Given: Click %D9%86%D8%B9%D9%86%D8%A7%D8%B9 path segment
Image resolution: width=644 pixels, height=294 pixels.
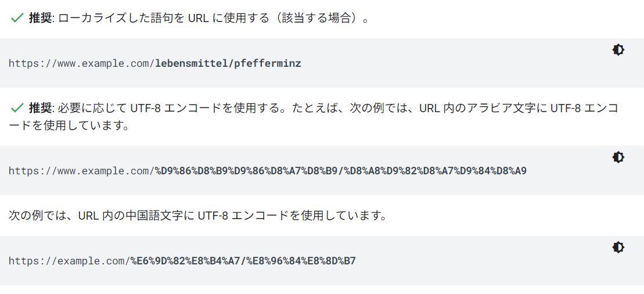Looking at the screenshot, I should [246, 171].
